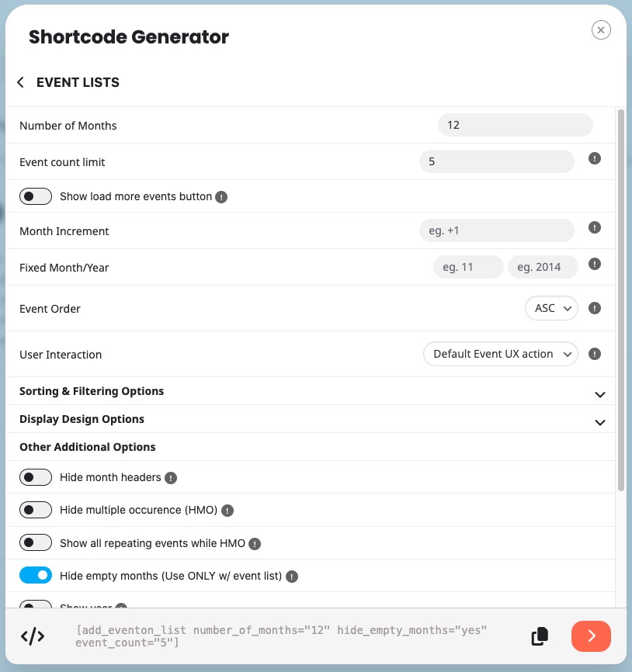
Task: Click the orange insert shortcode arrow button
Action: [591, 636]
